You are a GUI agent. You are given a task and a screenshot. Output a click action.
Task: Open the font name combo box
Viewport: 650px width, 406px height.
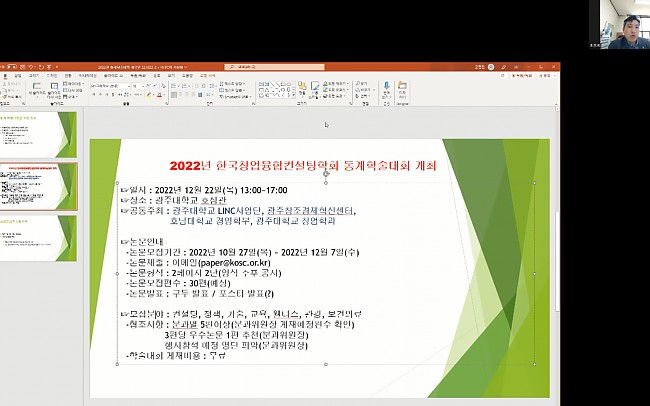tap(110, 86)
